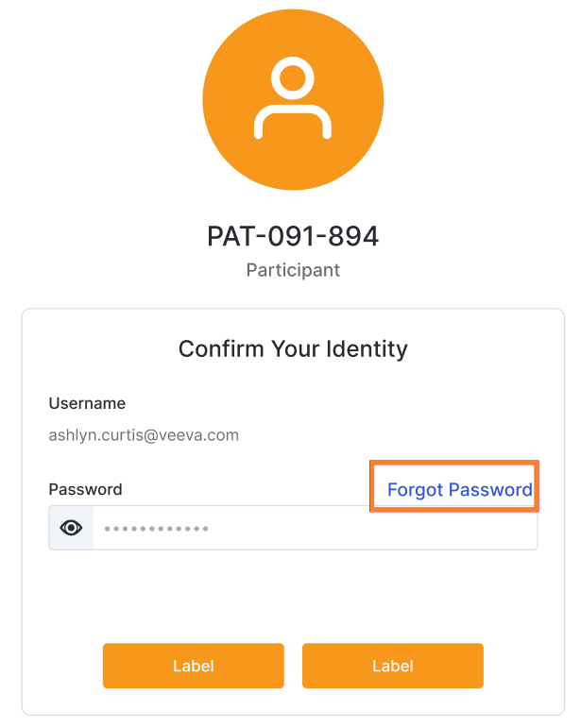The width and height of the screenshot is (581, 728).
Task: Click the gap between the two Label buttons
Action: 293,666
